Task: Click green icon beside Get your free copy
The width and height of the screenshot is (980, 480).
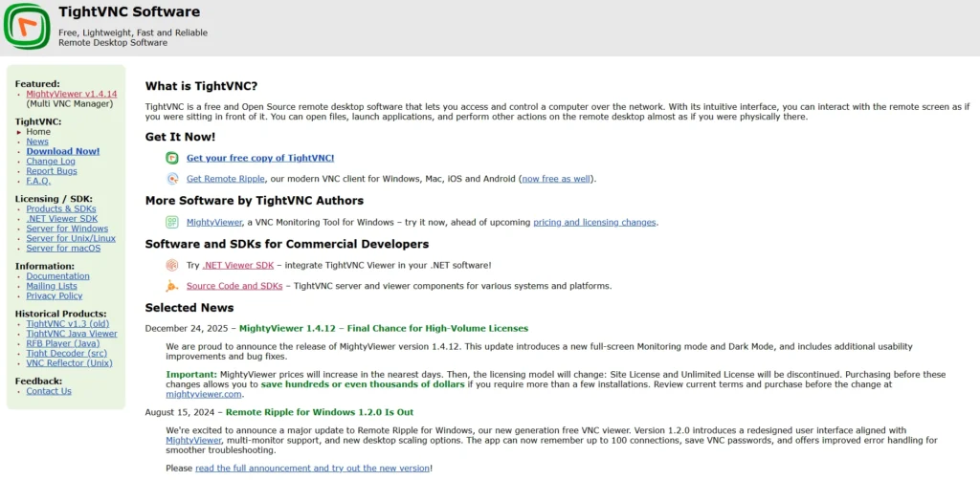Action: coord(172,158)
